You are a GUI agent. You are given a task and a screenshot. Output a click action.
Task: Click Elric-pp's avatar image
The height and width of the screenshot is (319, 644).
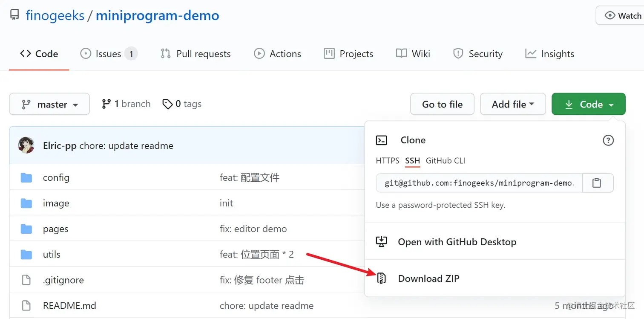click(x=26, y=145)
